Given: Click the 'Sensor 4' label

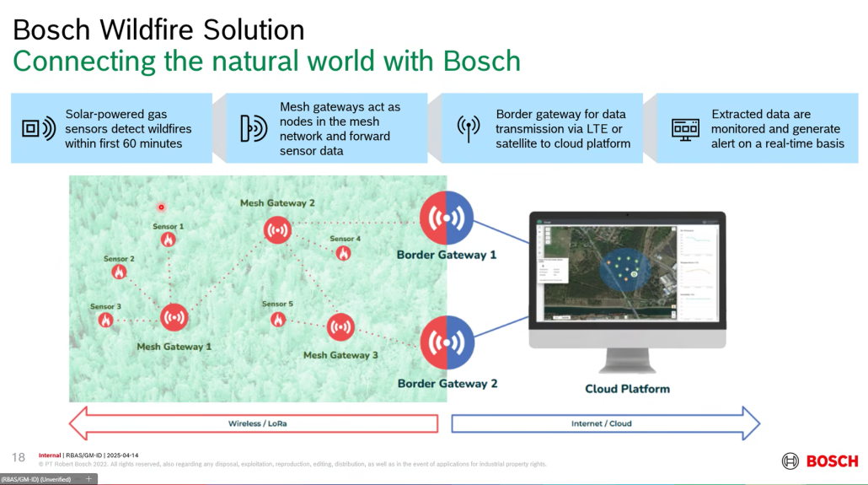Looking at the screenshot, I should [345, 239].
